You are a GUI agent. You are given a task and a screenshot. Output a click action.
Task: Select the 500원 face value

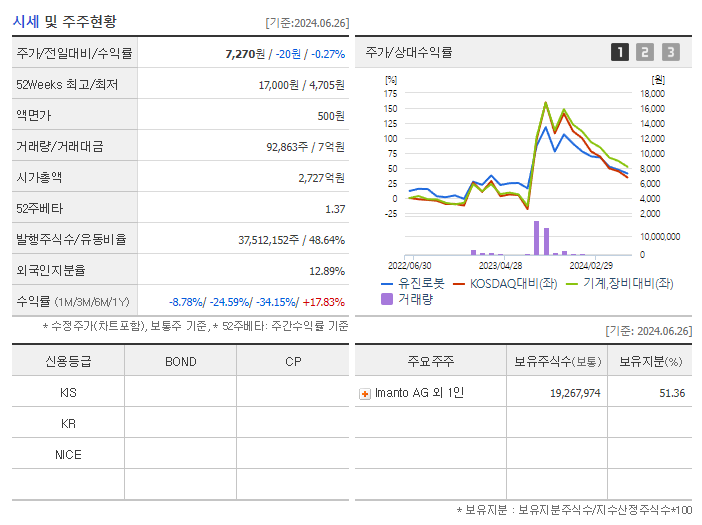(331, 116)
